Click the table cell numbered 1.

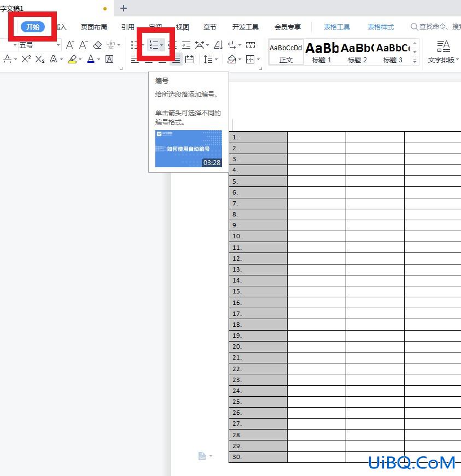(x=258, y=137)
